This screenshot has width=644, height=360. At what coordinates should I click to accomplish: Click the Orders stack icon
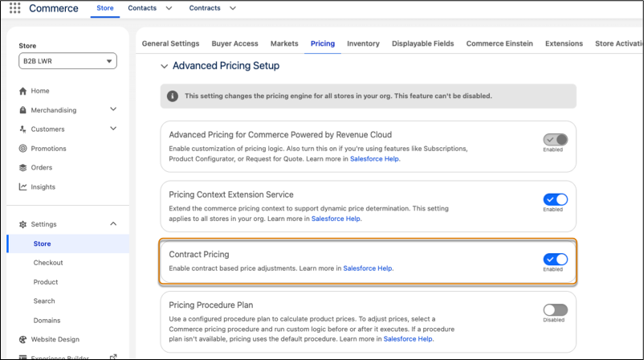tap(23, 168)
